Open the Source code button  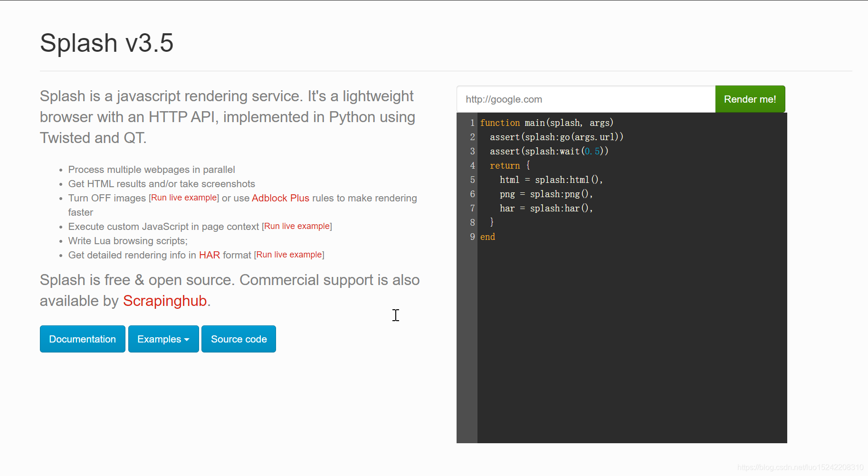tap(238, 339)
